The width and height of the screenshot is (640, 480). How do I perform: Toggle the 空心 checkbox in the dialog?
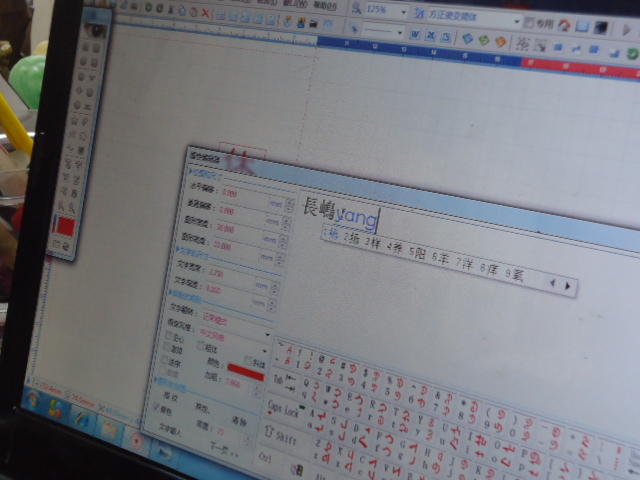(x=169, y=335)
